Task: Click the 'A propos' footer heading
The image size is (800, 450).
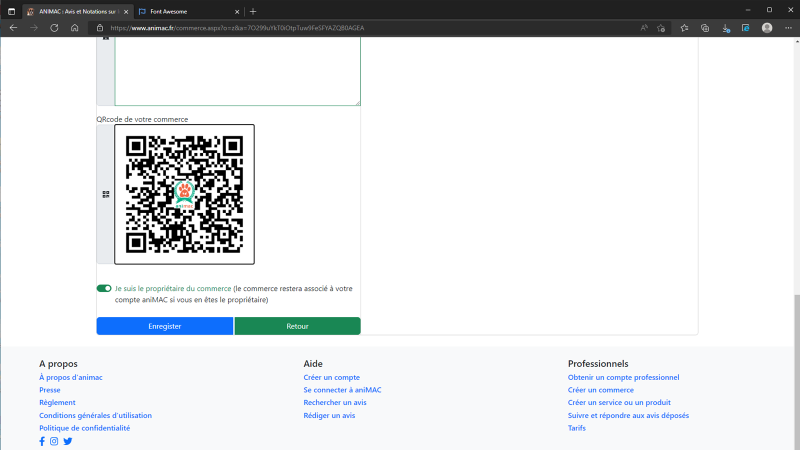Action: pyautogui.click(x=58, y=364)
